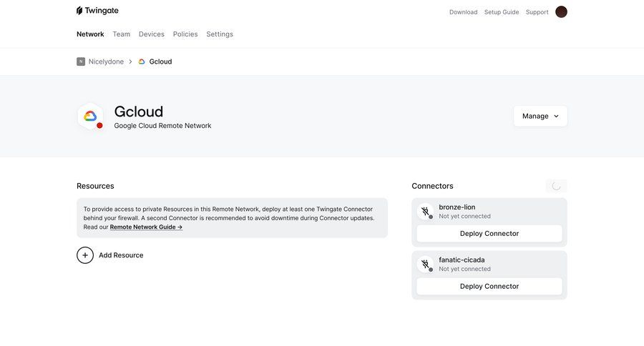Open the Setup Guide link
Viewport: 644px width, 346px height.
(502, 12)
